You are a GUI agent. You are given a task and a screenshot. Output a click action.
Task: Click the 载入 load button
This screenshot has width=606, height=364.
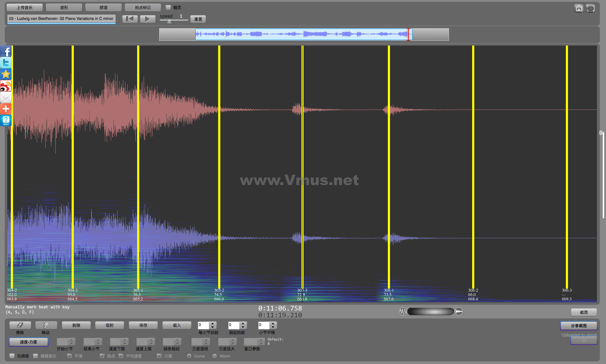coord(177,325)
